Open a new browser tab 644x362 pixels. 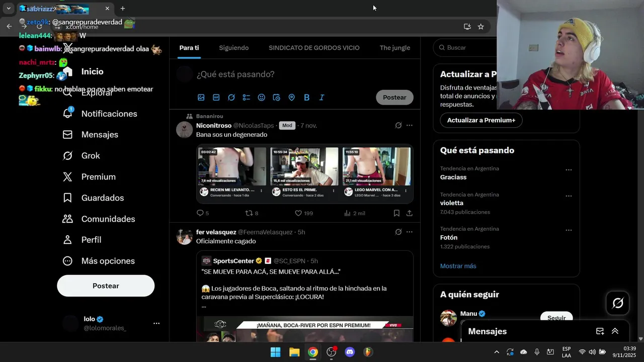(x=123, y=9)
